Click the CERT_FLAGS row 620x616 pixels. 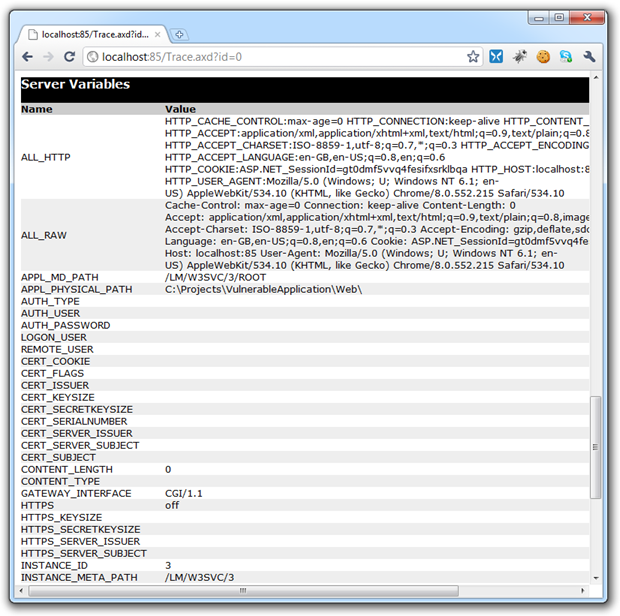point(305,373)
